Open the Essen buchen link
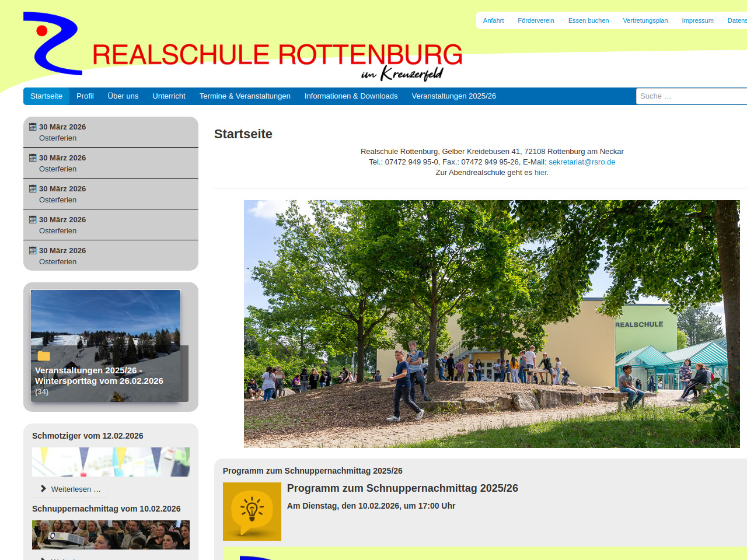 click(588, 20)
